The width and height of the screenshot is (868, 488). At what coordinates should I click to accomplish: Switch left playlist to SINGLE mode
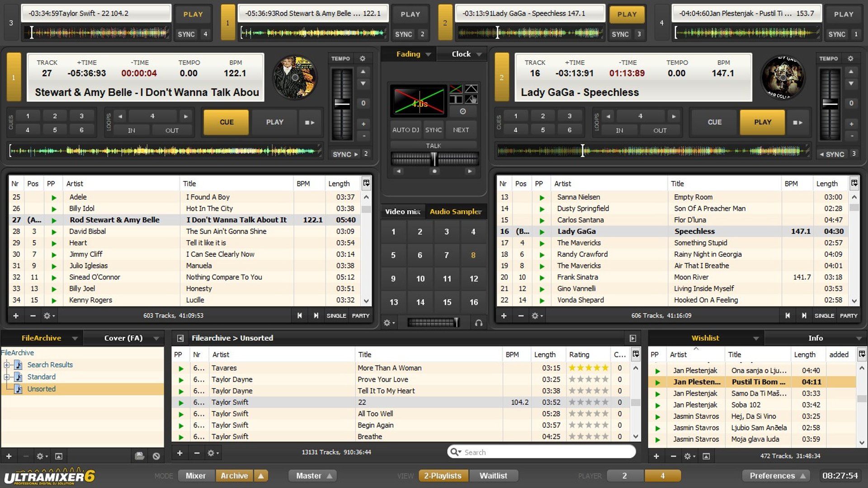pyautogui.click(x=336, y=316)
